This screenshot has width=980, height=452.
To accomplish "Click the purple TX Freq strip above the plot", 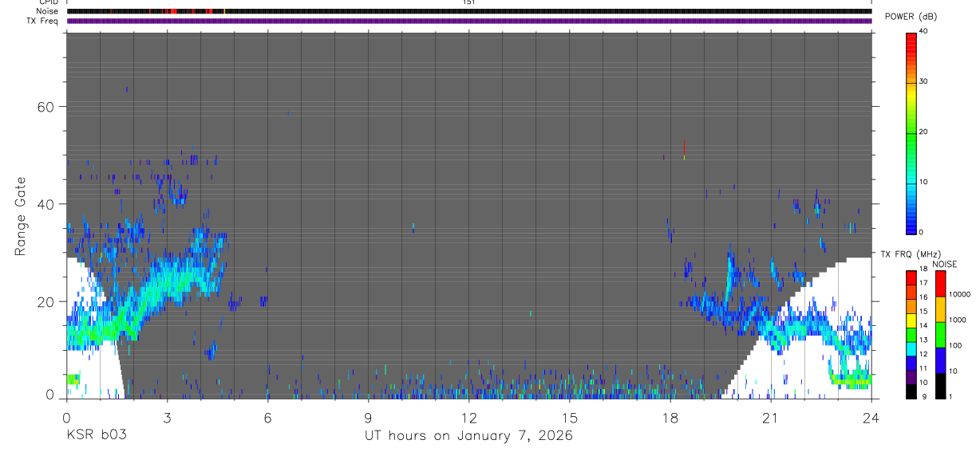I will pos(468,22).
